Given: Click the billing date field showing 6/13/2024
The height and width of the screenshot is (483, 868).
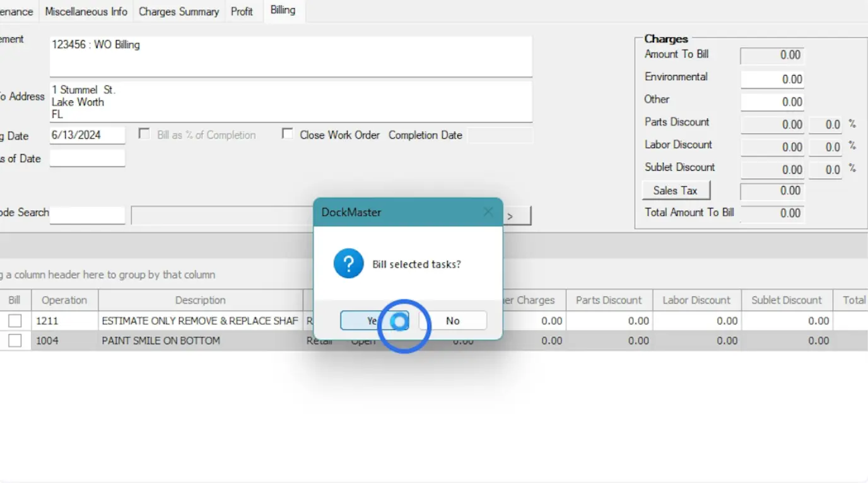Looking at the screenshot, I should coord(87,135).
